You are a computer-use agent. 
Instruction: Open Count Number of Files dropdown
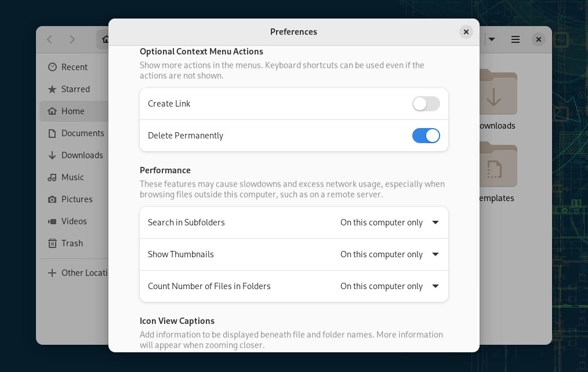pyautogui.click(x=389, y=286)
